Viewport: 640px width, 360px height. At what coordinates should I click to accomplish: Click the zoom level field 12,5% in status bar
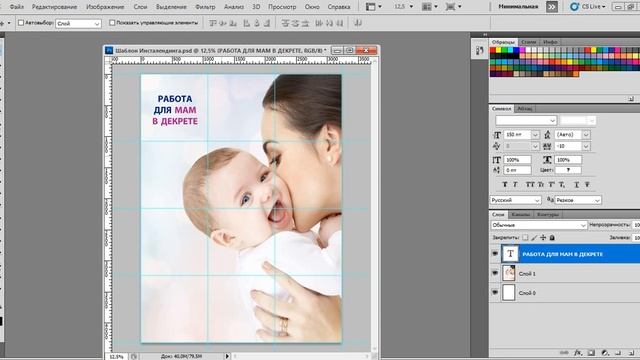116,357
